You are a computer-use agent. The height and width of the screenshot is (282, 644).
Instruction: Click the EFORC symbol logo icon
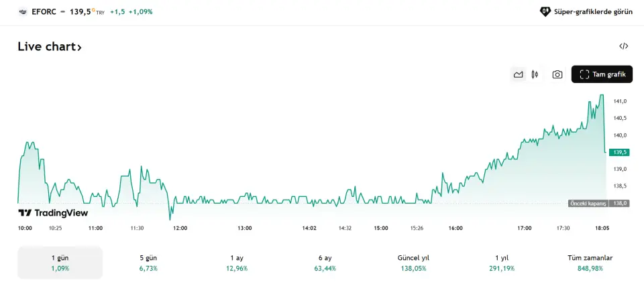coord(22,11)
